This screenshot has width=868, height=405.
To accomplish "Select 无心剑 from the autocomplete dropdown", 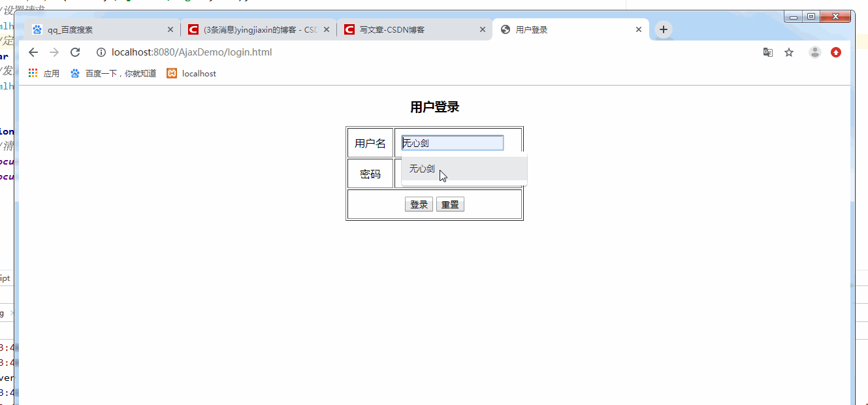I will click(422, 169).
